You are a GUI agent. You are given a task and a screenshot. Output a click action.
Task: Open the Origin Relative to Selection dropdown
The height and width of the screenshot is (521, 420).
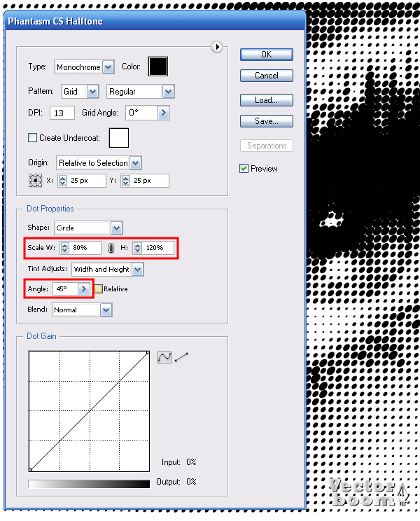tap(136, 162)
